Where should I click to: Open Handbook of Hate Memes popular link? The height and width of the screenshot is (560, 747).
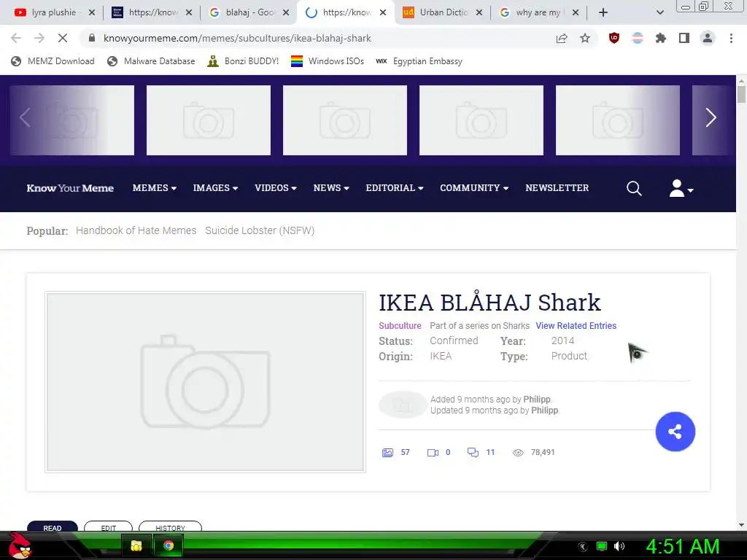coord(136,230)
